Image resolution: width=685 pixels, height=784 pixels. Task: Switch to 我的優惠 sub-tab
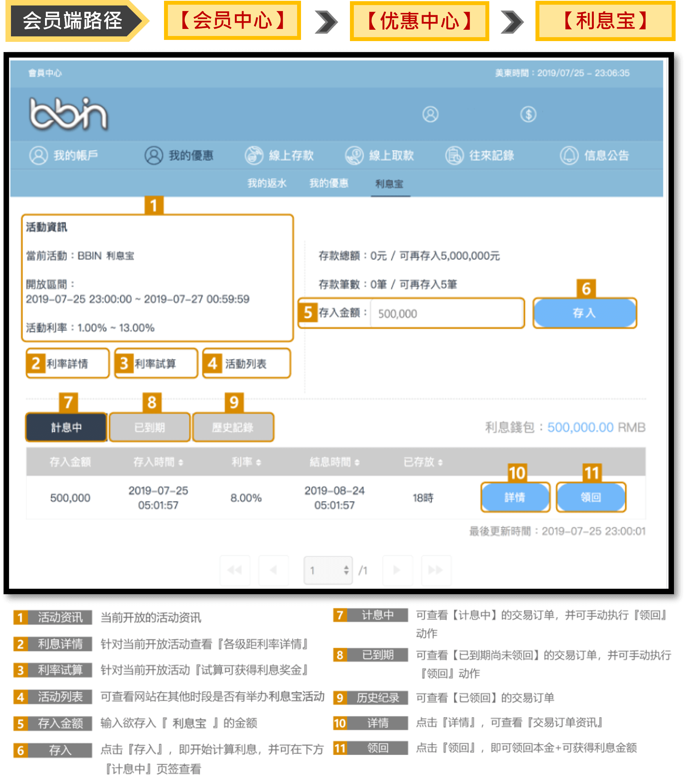[329, 183]
